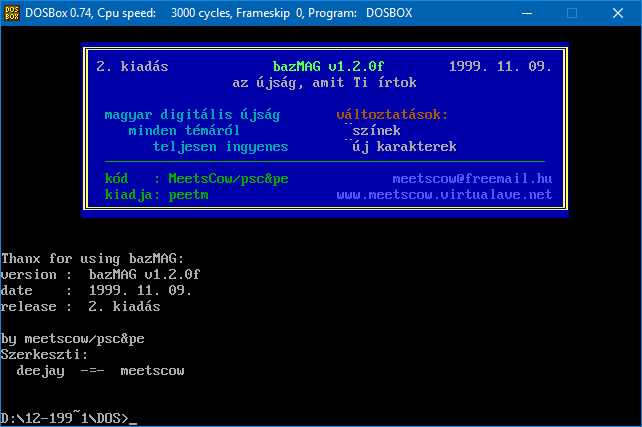This screenshot has width=642, height=427.
Task: Click the Thanx for using bazMAG line
Action: tap(92, 259)
